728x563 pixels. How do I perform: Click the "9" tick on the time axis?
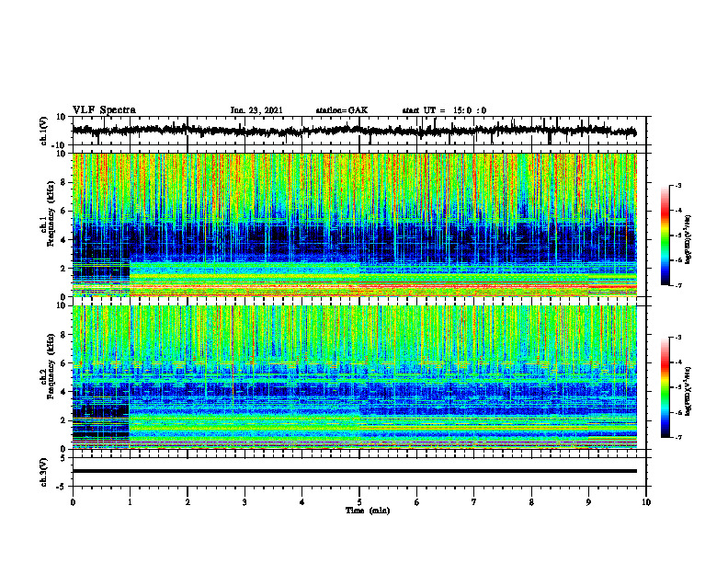[x=588, y=502]
